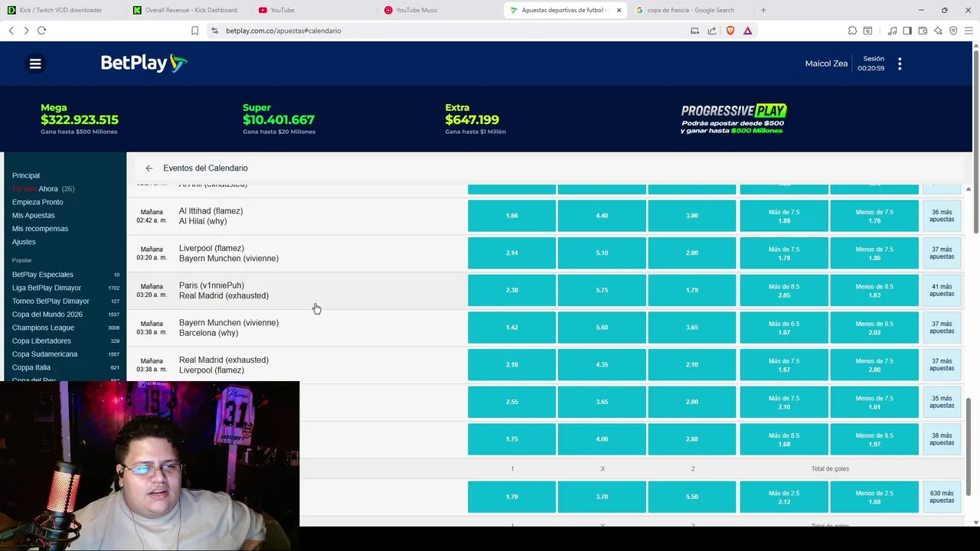The width and height of the screenshot is (980, 551).
Task: View site information icon in address bar
Action: [215, 31]
